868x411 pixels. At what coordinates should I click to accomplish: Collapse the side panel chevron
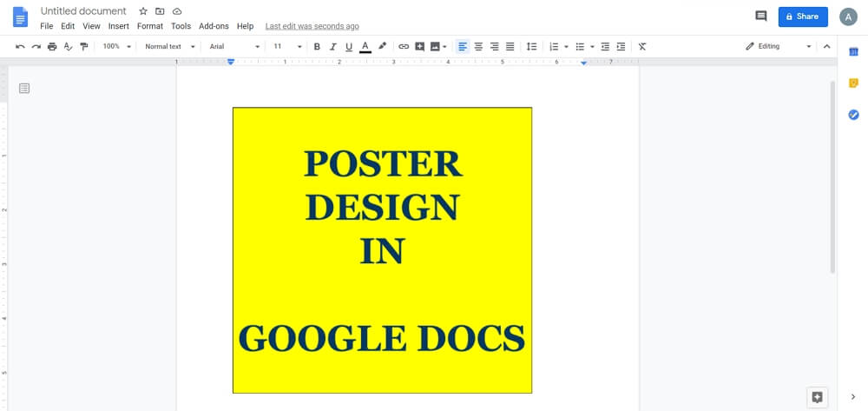click(853, 396)
